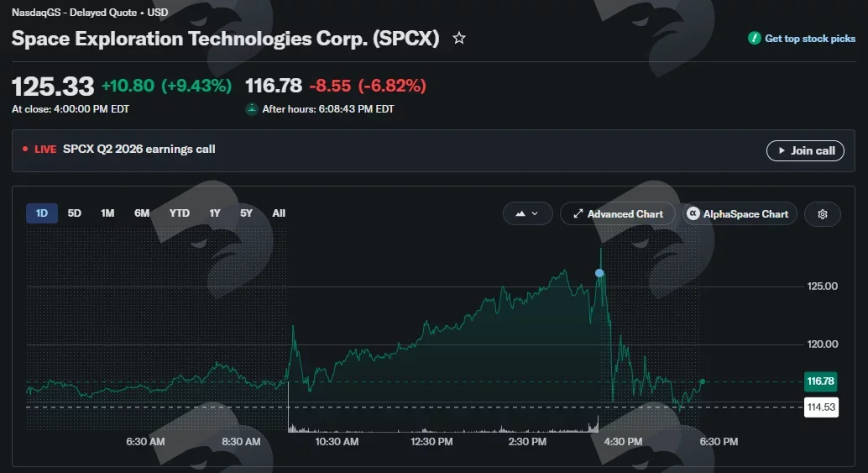Add SPCX to watchlist with star icon
Viewport: 868px width, 473px height.
pyautogui.click(x=459, y=38)
